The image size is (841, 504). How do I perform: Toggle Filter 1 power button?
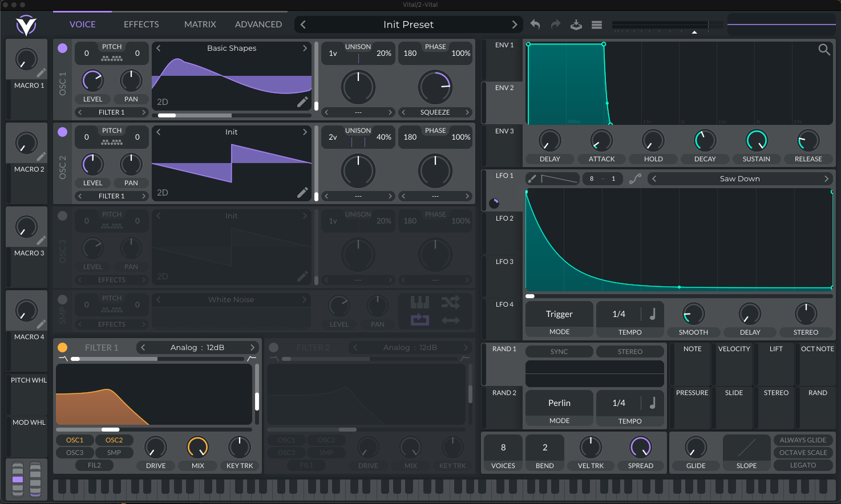coord(63,347)
